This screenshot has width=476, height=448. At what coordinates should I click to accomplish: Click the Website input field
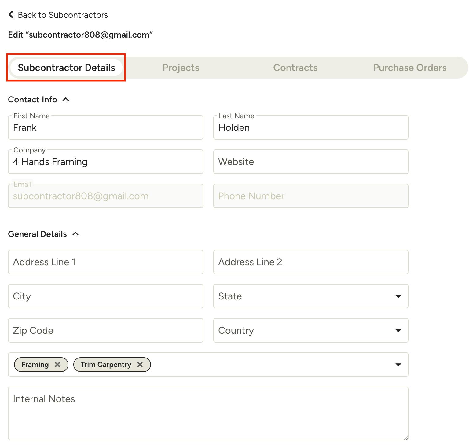tap(311, 162)
